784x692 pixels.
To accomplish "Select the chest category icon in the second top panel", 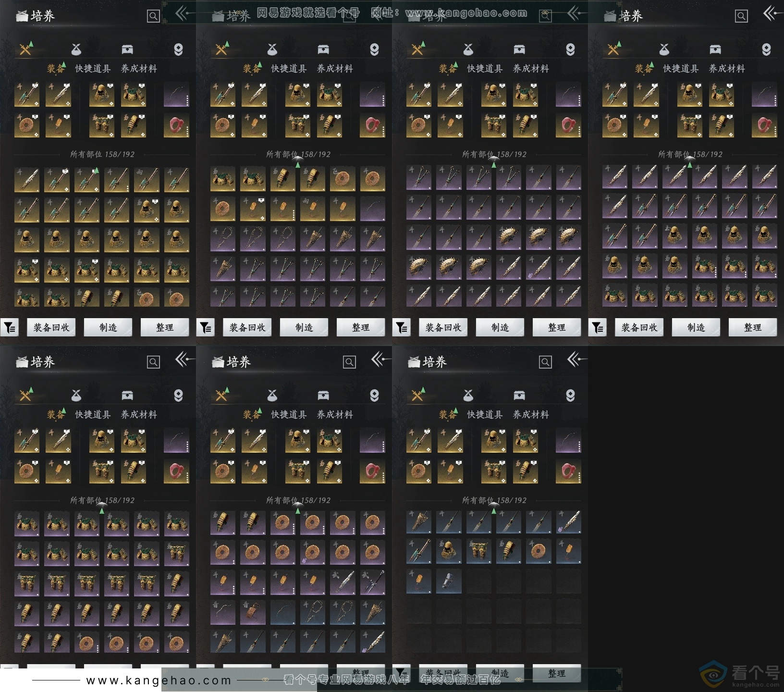I will click(323, 49).
